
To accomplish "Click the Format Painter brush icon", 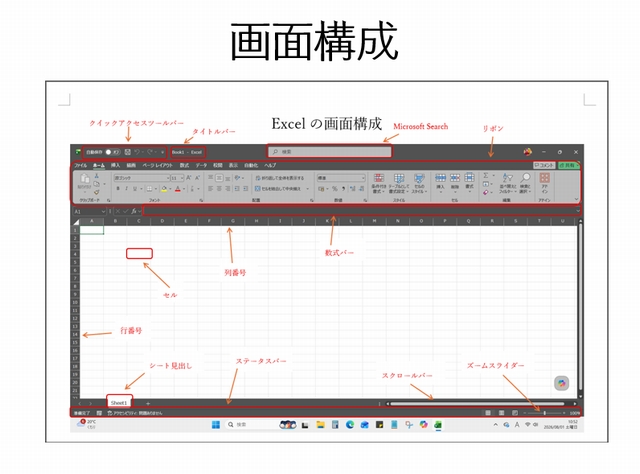I will 97,192.
